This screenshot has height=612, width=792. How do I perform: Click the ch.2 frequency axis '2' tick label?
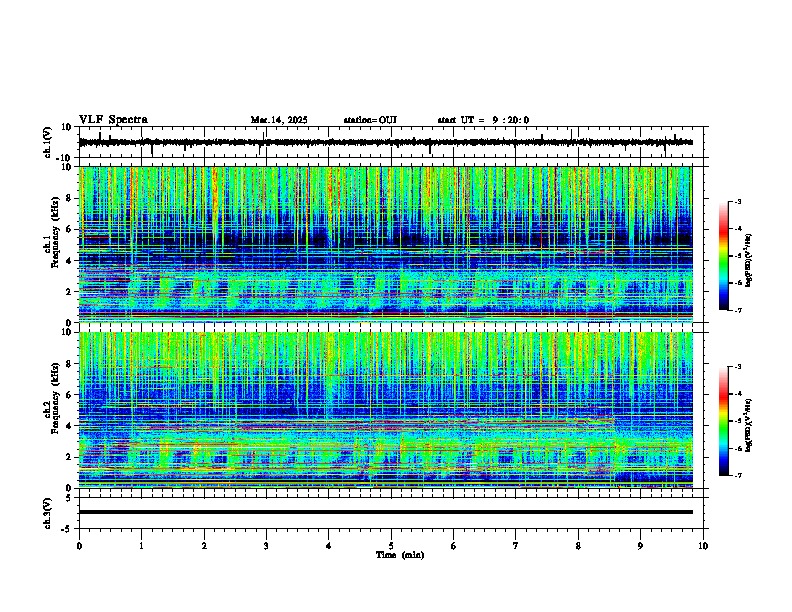coord(70,457)
